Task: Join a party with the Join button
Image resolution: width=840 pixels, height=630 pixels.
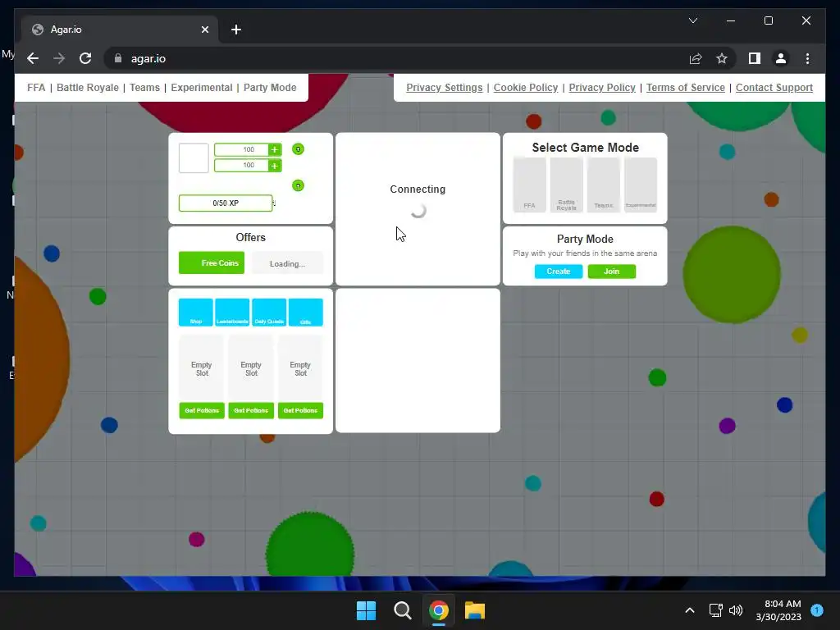Action: [x=611, y=272]
